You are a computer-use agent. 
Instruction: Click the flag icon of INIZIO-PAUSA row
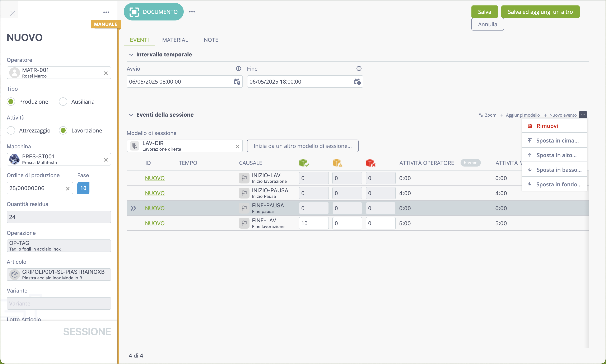[244, 193]
